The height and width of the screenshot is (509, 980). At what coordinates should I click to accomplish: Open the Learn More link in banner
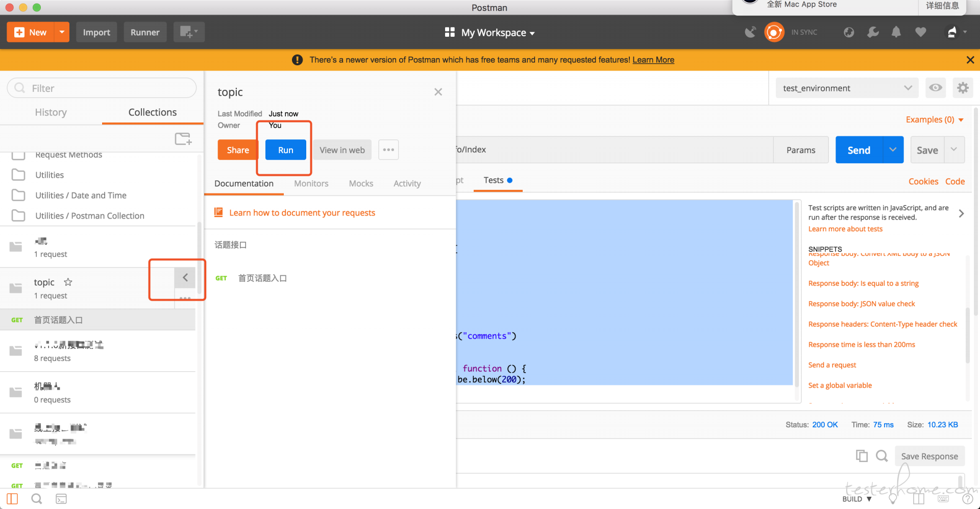[x=653, y=60]
